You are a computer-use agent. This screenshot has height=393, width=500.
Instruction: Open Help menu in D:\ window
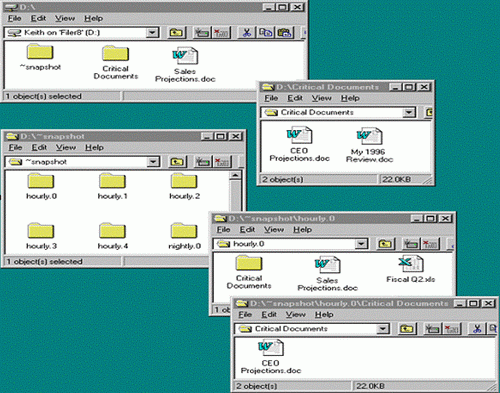click(93, 18)
